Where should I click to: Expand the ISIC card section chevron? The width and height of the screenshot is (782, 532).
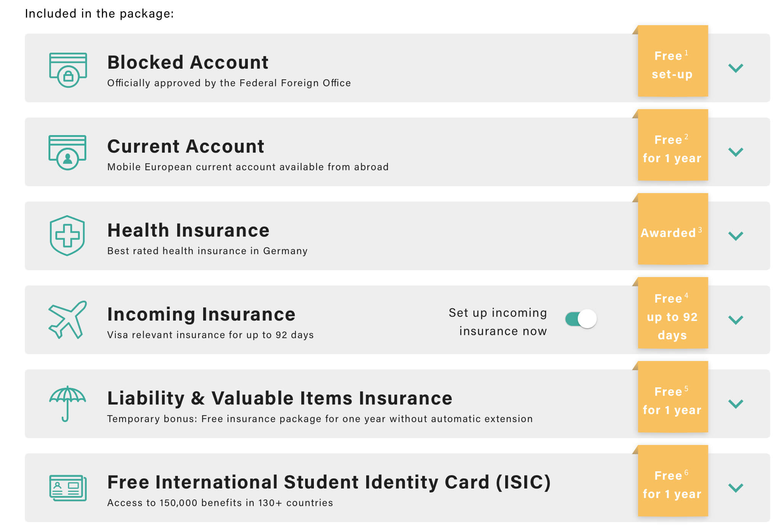click(735, 488)
